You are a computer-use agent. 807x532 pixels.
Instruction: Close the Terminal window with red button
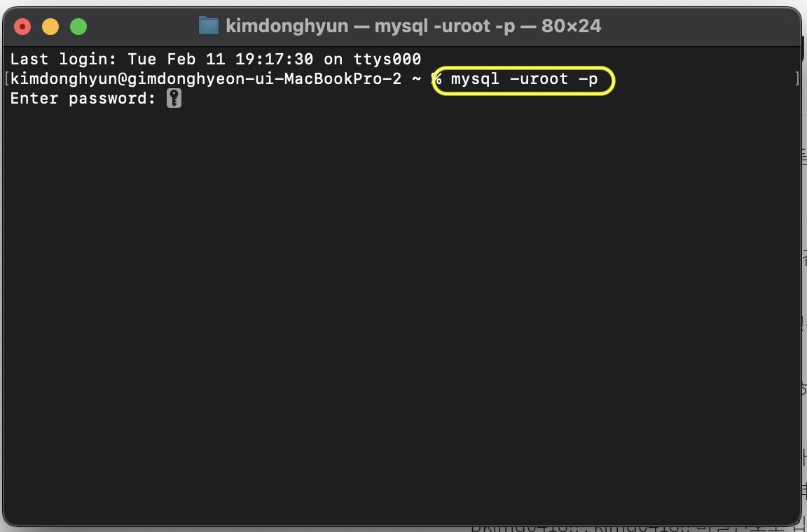tap(22, 26)
